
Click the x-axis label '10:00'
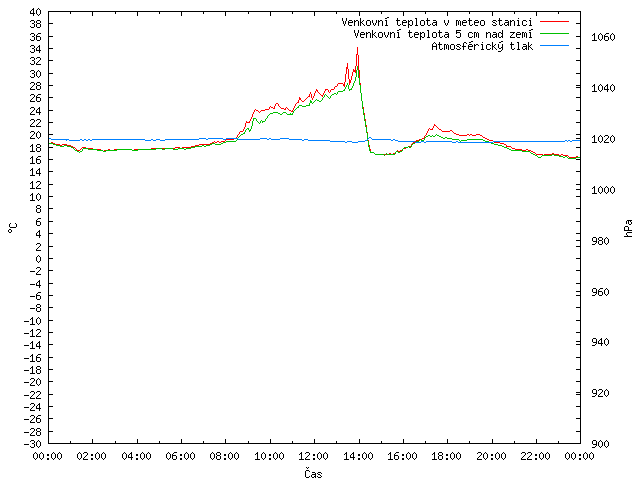269,456
